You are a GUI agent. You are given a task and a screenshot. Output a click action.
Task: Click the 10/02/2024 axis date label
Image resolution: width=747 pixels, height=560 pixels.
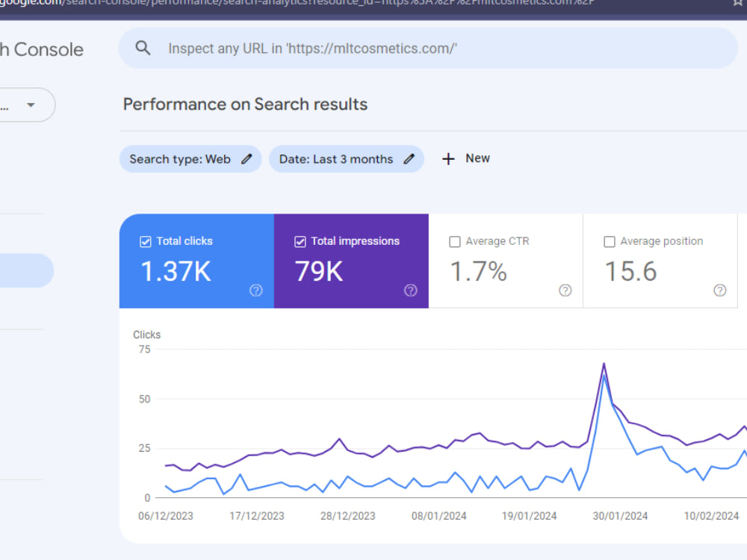point(711,516)
